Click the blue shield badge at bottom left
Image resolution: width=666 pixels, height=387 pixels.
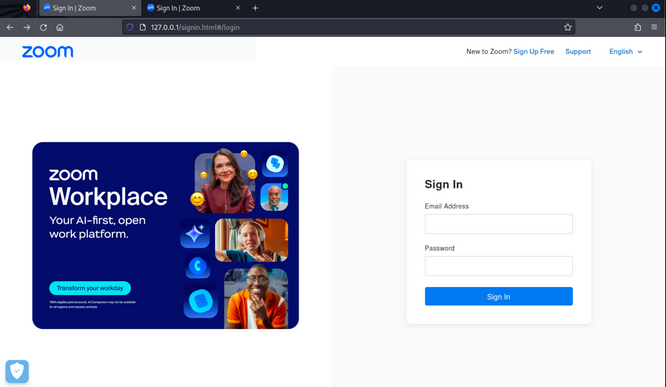[x=17, y=371]
